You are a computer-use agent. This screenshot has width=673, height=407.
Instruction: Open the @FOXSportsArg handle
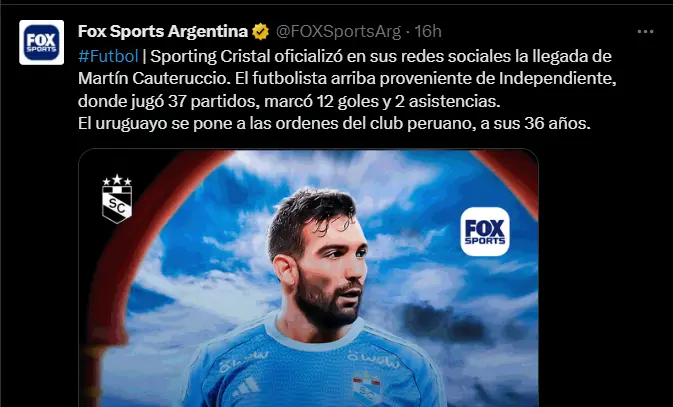[338, 31]
